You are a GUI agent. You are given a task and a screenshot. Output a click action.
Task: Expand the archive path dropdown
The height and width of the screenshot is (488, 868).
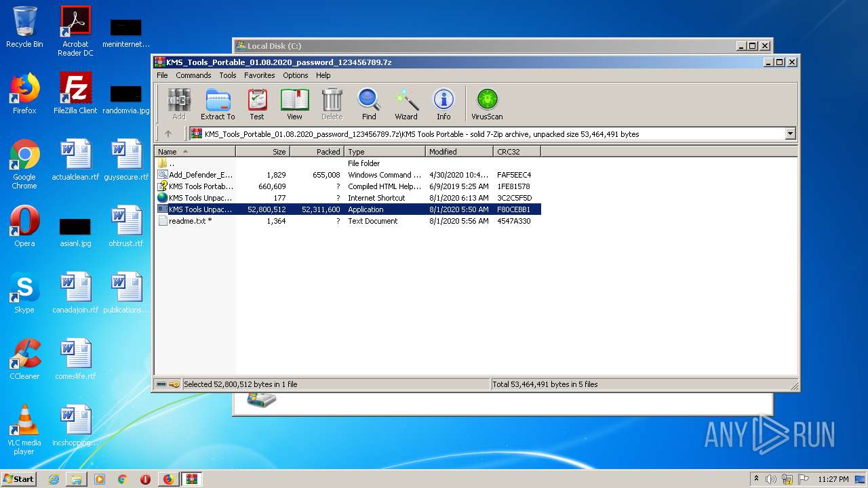click(x=790, y=134)
